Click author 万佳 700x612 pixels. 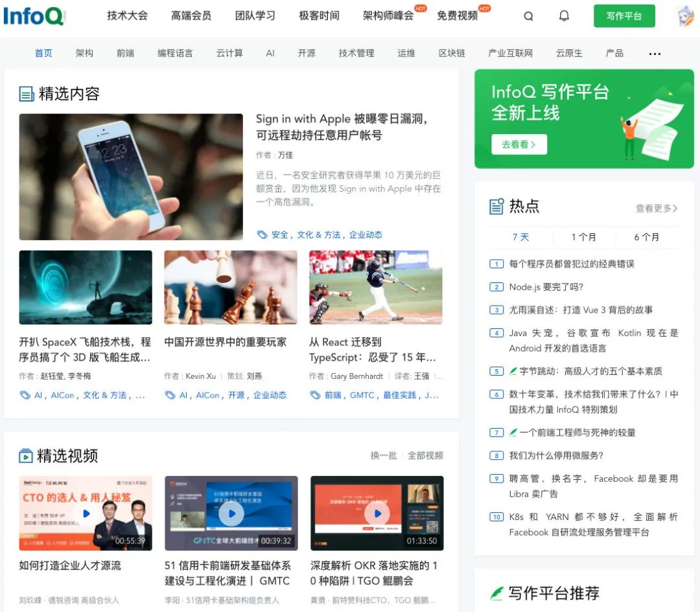tap(285, 155)
